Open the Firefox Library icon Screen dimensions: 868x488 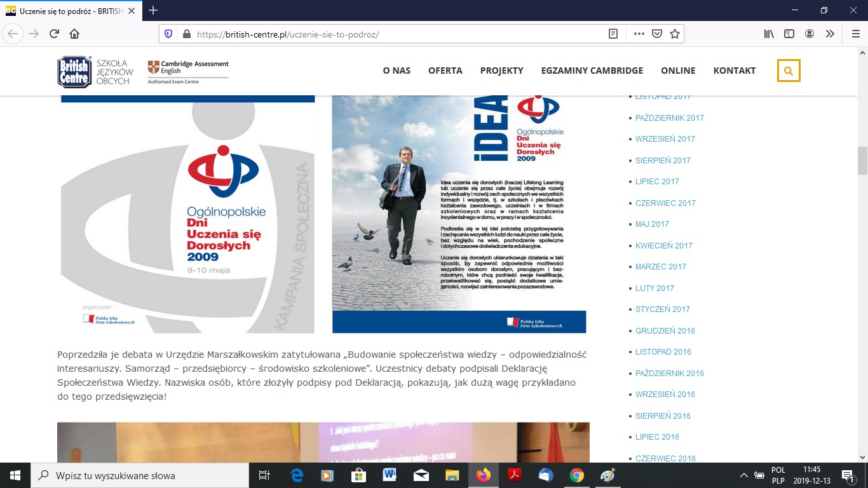(x=769, y=34)
